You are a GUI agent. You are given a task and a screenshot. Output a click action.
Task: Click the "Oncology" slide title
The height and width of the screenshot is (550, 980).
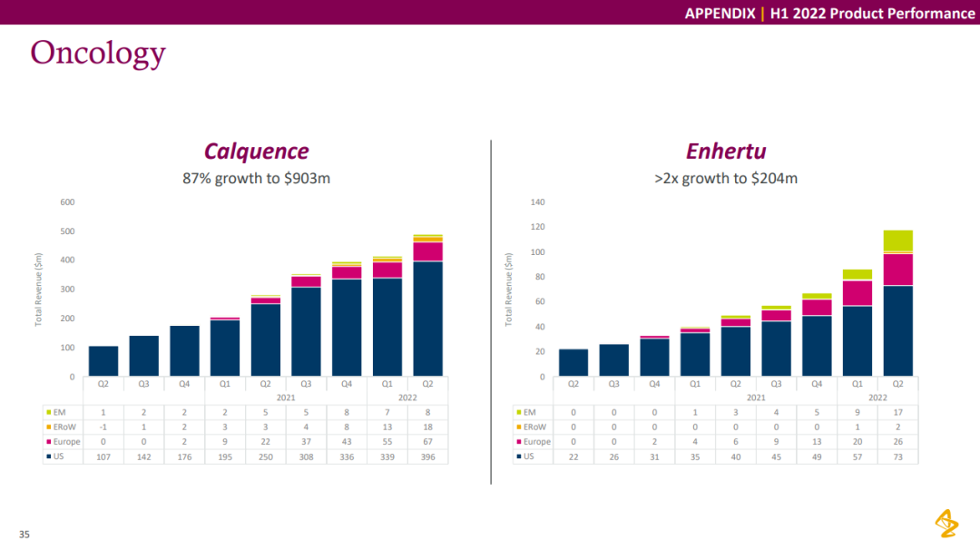click(98, 54)
